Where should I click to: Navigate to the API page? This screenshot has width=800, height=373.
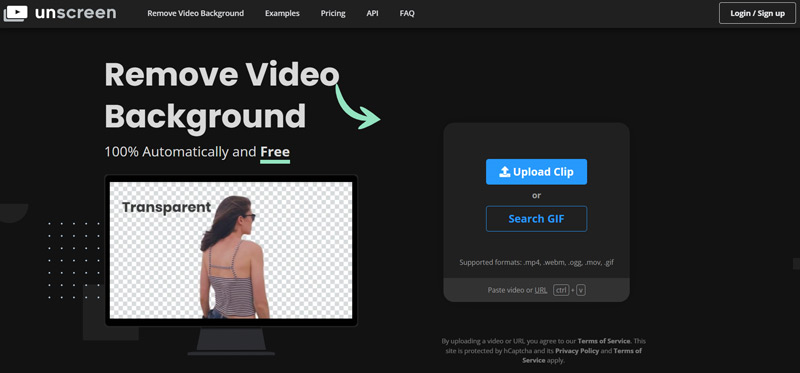click(372, 13)
